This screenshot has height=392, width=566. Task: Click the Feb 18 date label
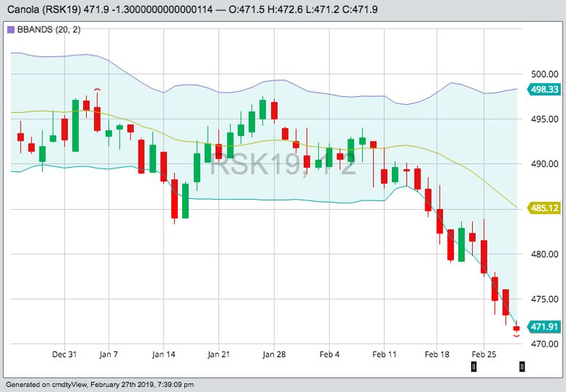click(x=439, y=355)
